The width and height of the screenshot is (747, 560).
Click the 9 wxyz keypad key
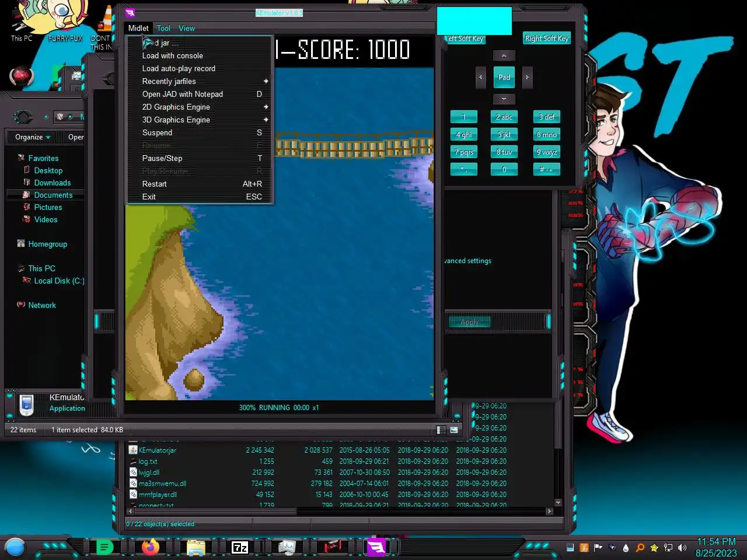click(547, 152)
